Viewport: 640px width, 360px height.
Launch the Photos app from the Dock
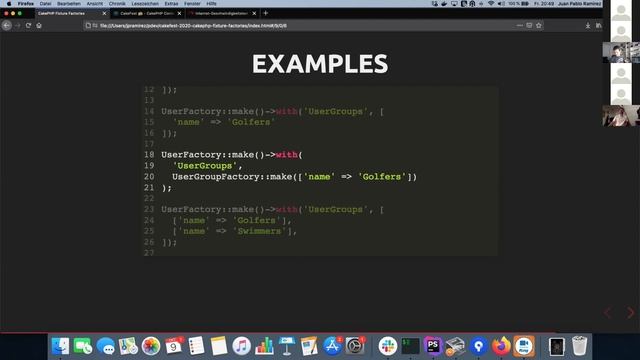(151, 346)
